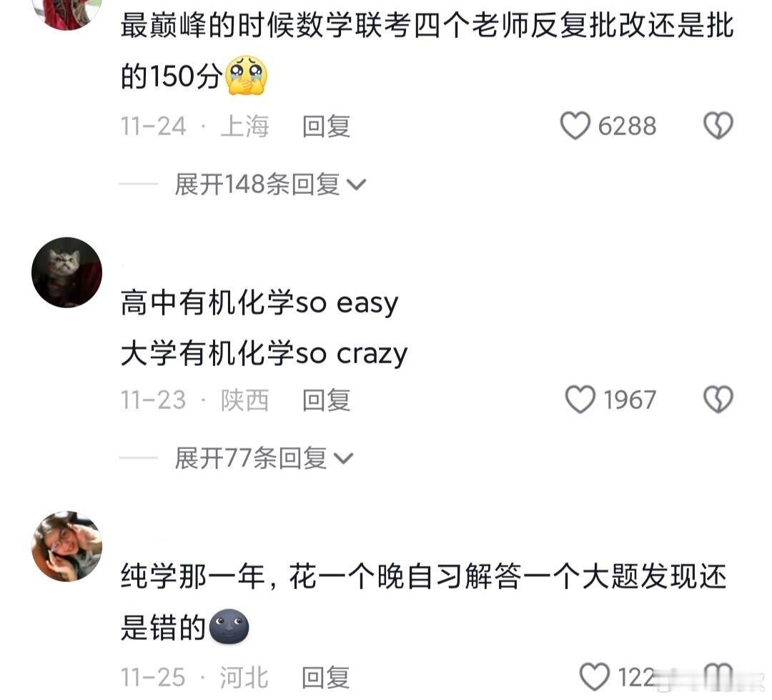Image resolution: width=772 pixels, height=700 pixels.
Task: Dislike the comment from 河北
Action: click(718, 677)
